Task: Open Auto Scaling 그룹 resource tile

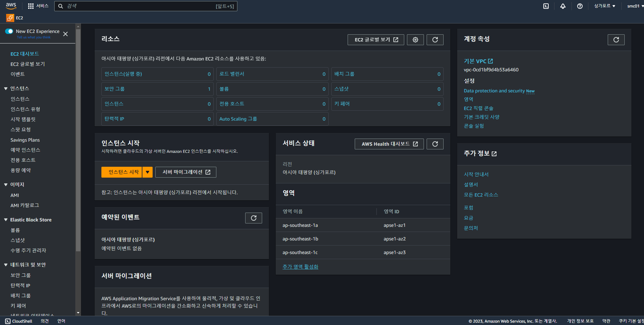Action: pos(272,119)
